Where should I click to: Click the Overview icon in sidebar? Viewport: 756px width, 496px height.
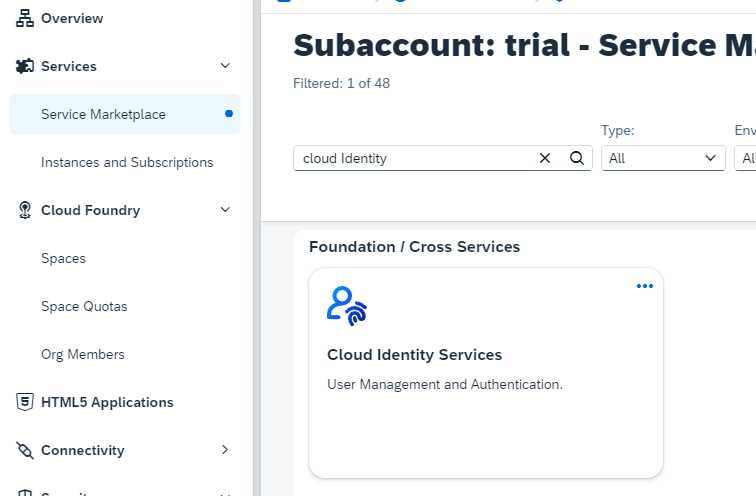click(x=25, y=18)
